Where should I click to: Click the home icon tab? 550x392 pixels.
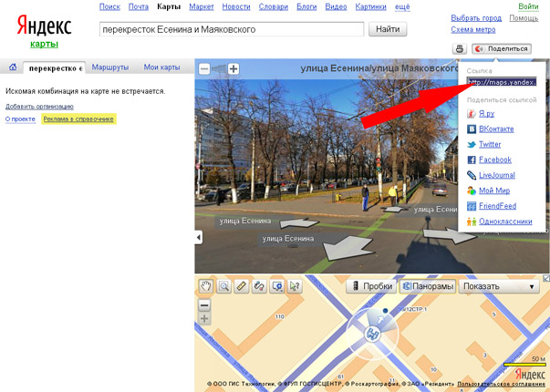point(13,67)
